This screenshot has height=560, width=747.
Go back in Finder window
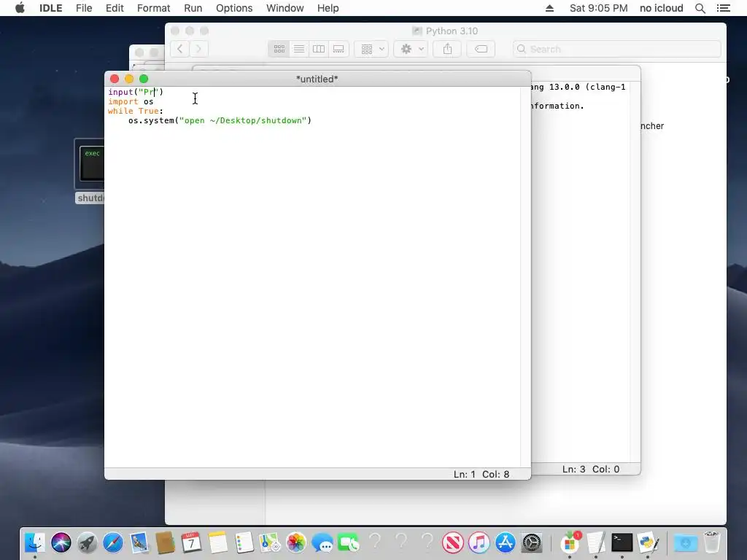click(179, 49)
